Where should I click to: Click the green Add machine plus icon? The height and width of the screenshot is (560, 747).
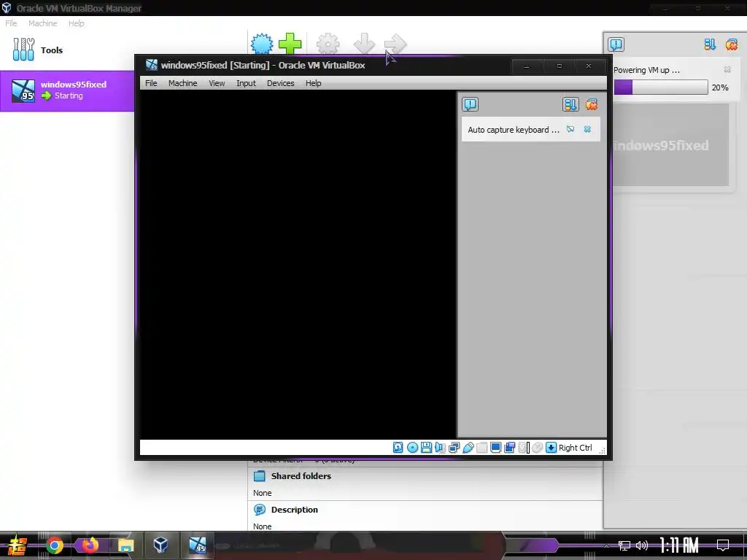click(290, 44)
